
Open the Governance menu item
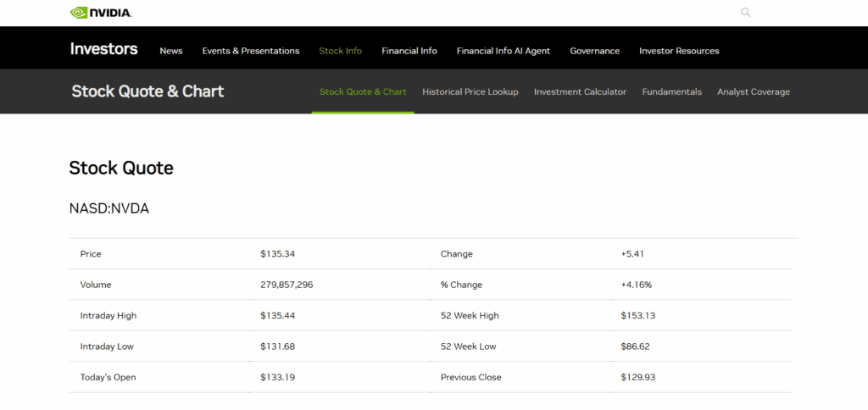594,51
